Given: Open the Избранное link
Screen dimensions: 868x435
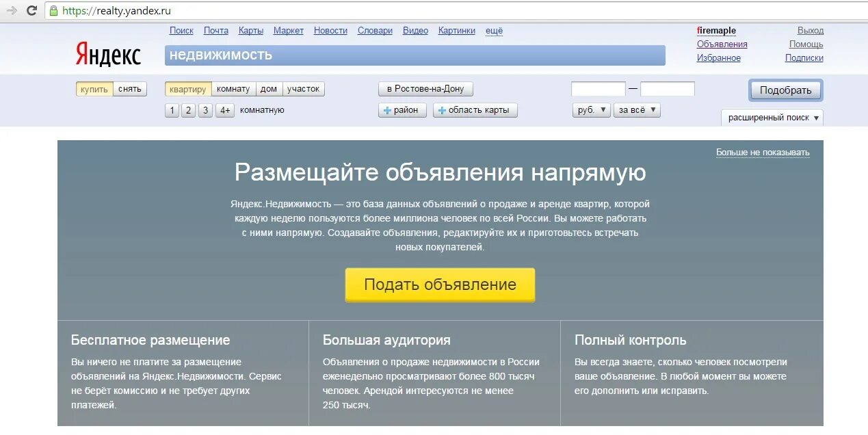Looking at the screenshot, I should (719, 58).
